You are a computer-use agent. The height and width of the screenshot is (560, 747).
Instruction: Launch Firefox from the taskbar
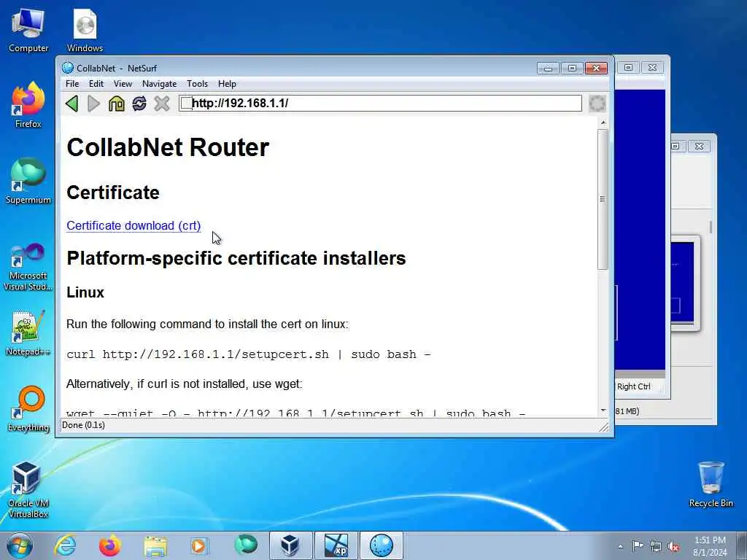click(110, 545)
